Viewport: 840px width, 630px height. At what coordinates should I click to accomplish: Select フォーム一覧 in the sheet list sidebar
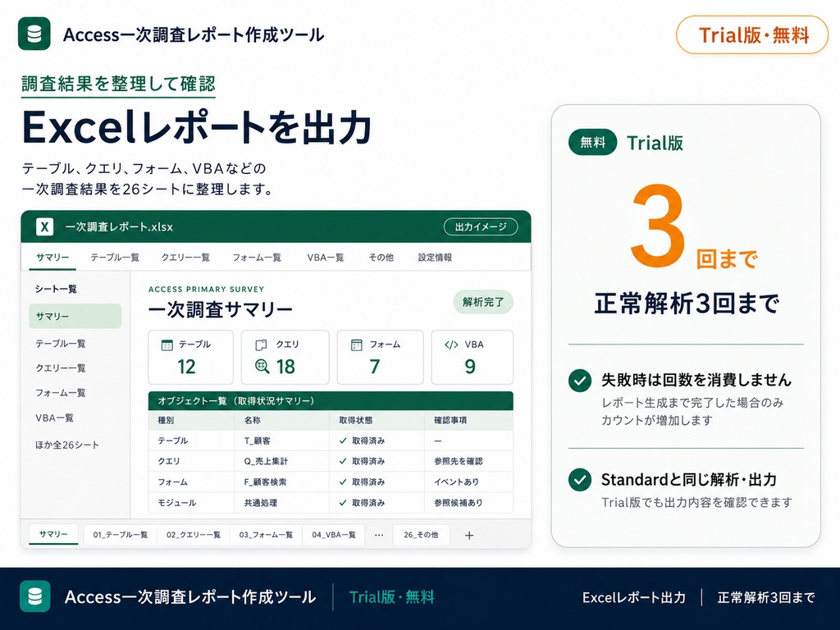pyautogui.click(x=61, y=393)
